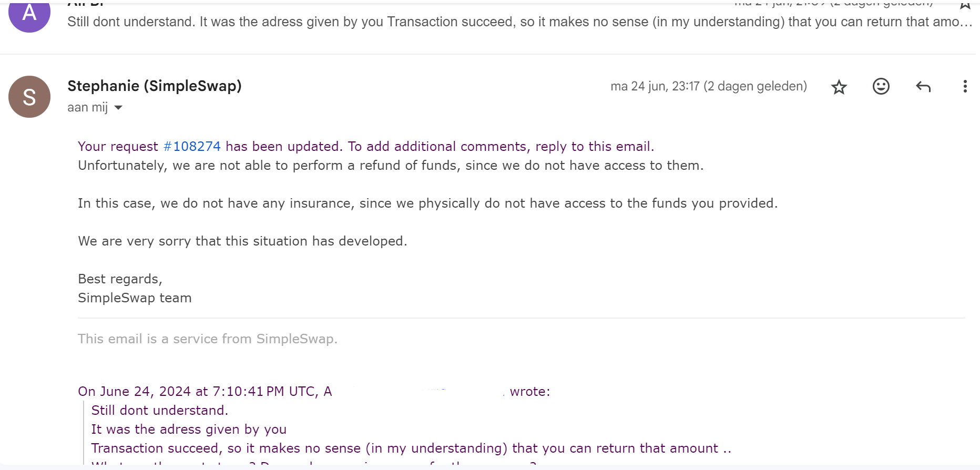Select the sender name 'Stephanie (SimpleSwap)'

[154, 86]
